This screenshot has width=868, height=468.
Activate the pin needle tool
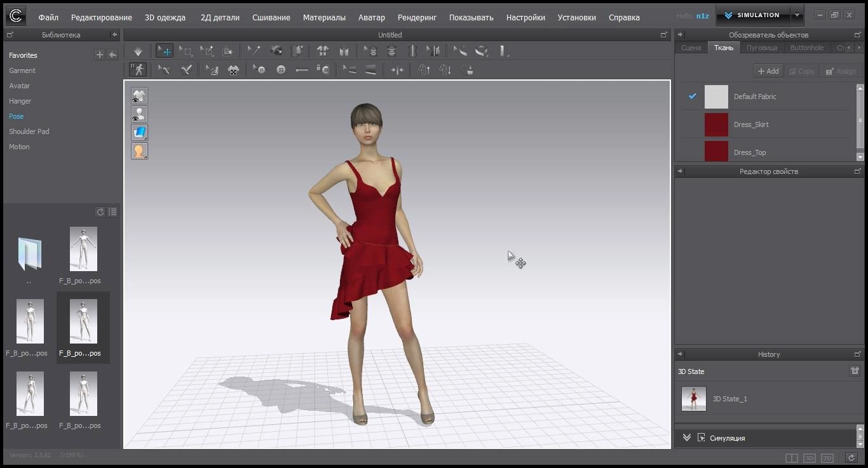click(254, 51)
